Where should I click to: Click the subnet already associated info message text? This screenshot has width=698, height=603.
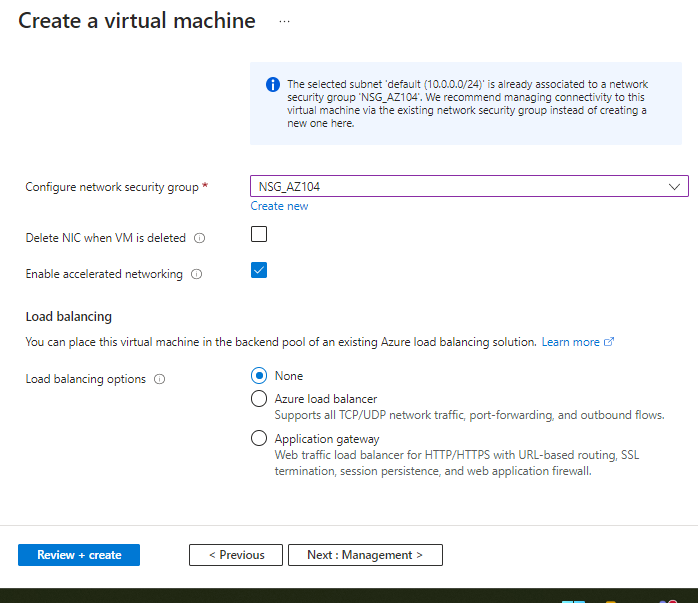click(467, 104)
